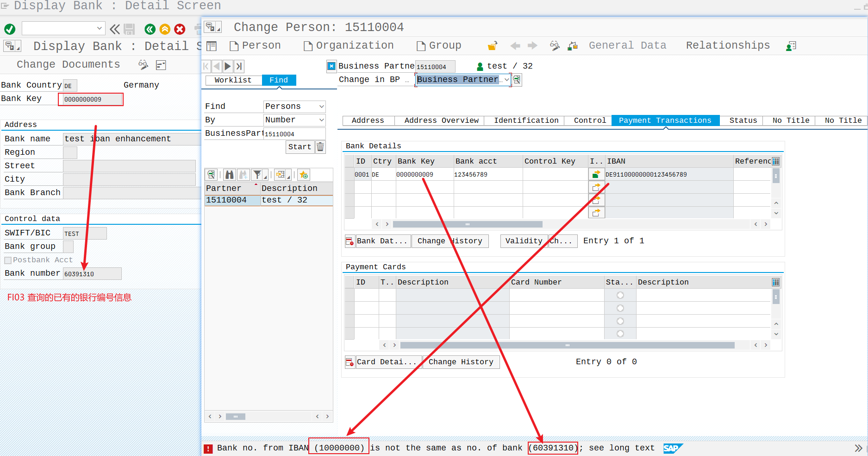Click the red Cancel icon in Display Bank toolbar
This screenshot has width=868, height=456.
(180, 29)
